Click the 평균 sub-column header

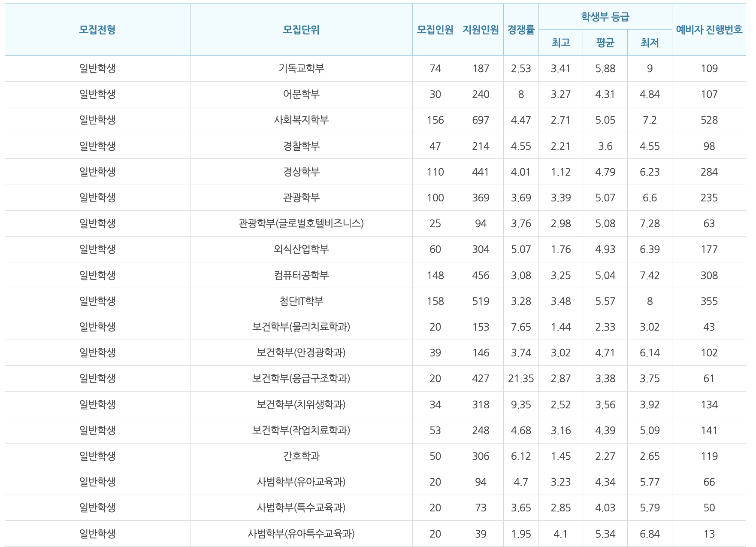605,43
